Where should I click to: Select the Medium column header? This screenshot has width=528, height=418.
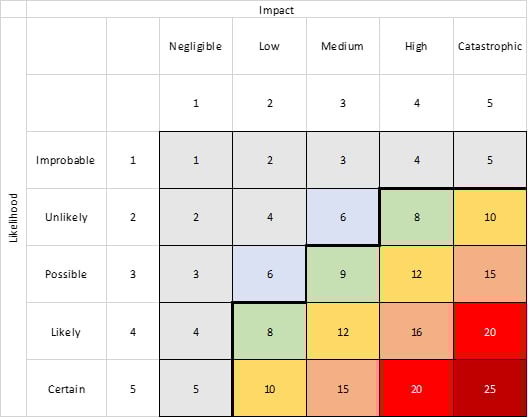[343, 46]
